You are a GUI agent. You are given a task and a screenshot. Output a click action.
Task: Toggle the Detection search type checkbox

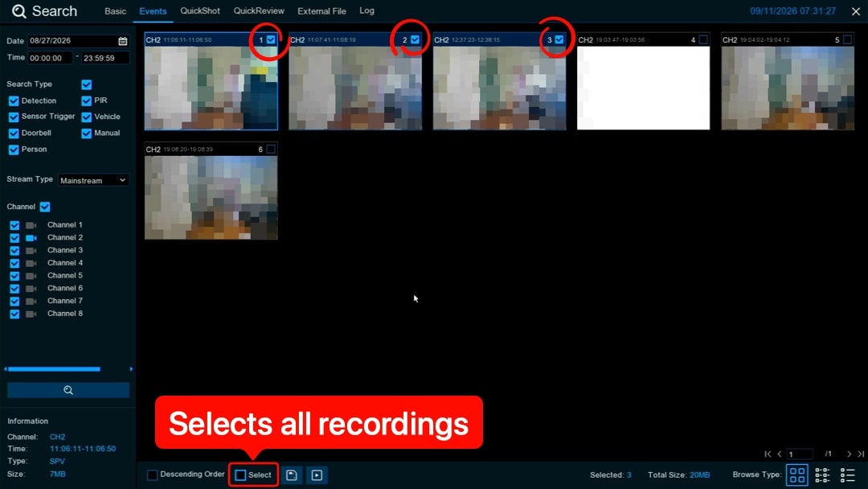pyautogui.click(x=14, y=101)
